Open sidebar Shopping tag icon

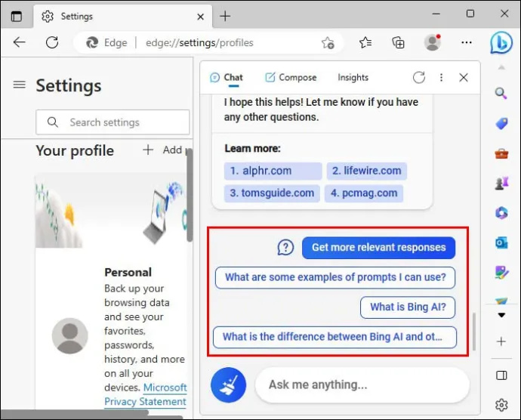coord(501,123)
